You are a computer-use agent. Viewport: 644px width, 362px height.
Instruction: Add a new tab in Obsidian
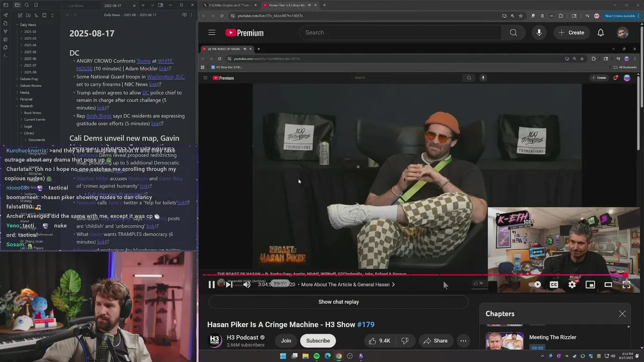coord(143,5)
